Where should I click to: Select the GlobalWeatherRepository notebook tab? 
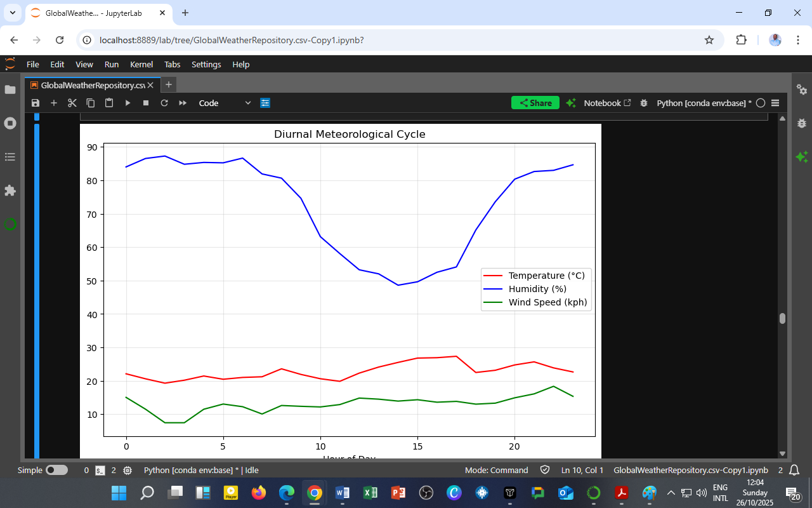93,85
